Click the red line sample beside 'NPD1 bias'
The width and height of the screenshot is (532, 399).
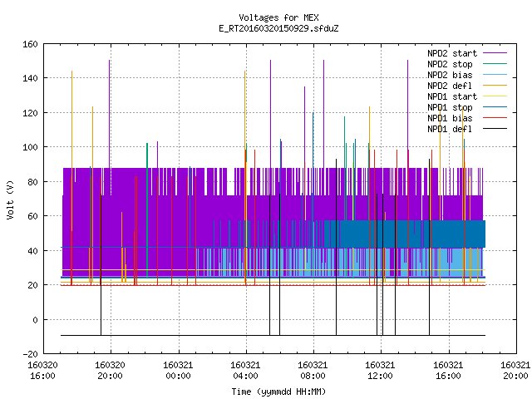(x=495, y=118)
